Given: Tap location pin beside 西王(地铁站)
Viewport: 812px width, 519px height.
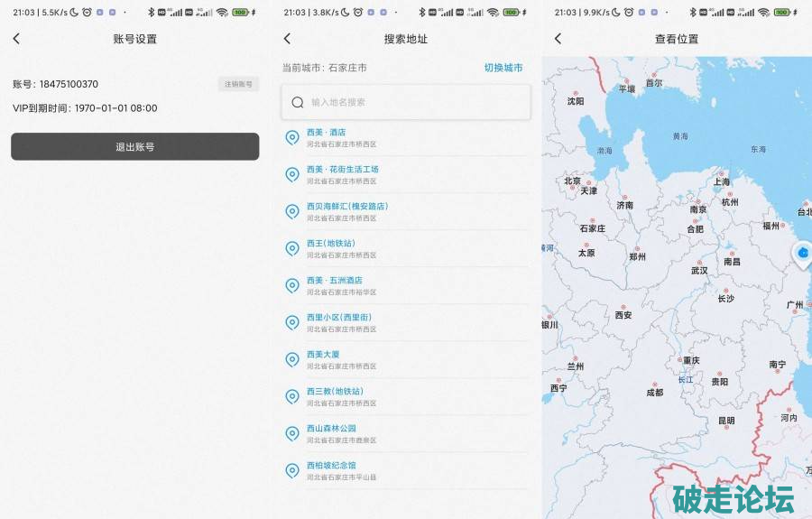Looking at the screenshot, I should (291, 248).
